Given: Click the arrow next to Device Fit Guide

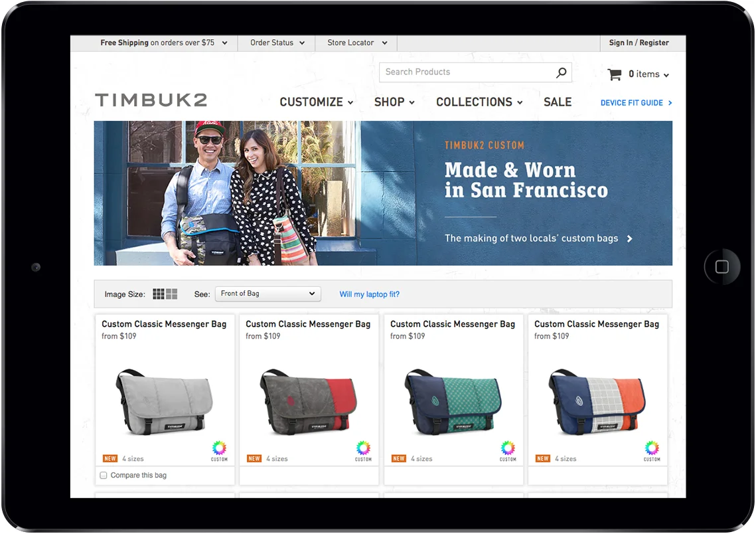Looking at the screenshot, I should pos(670,103).
